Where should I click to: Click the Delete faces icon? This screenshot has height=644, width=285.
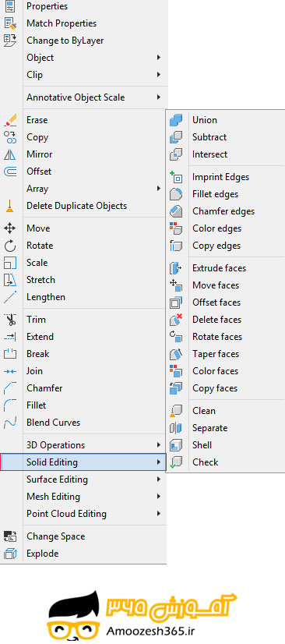pyautogui.click(x=176, y=320)
